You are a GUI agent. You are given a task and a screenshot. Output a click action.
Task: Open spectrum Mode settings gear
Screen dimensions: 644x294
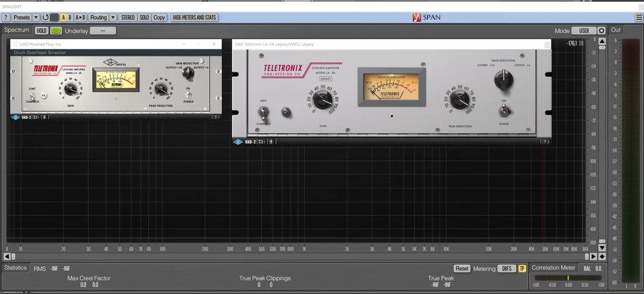pyautogui.click(x=601, y=31)
